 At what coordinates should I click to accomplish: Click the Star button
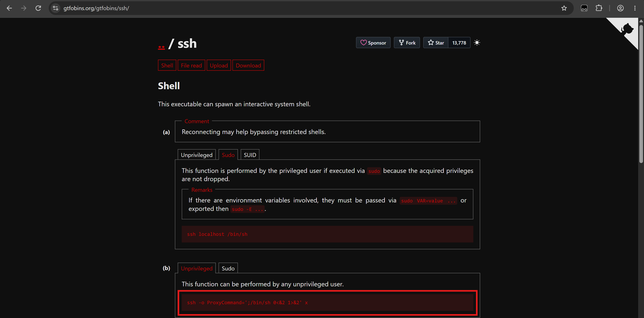[436, 42]
